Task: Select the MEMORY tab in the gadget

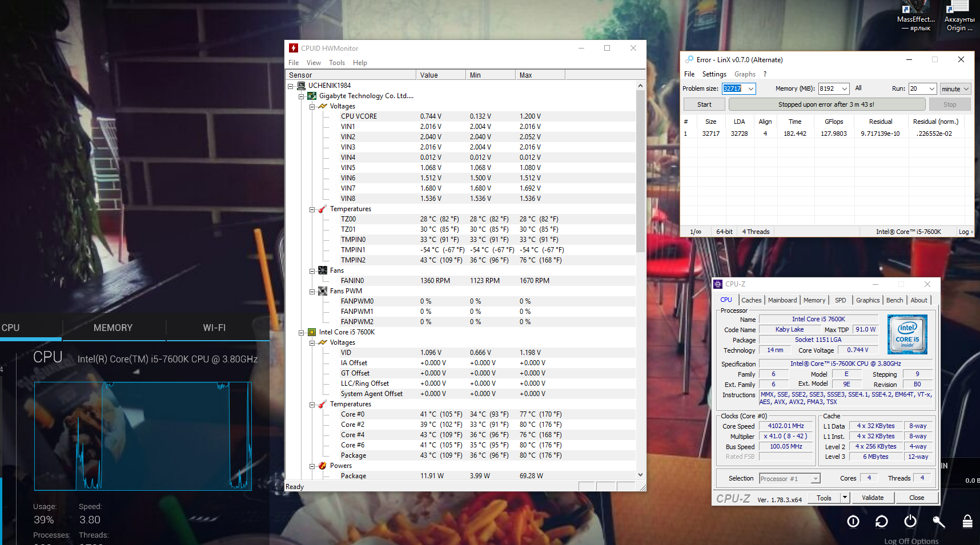Action: pyautogui.click(x=113, y=328)
